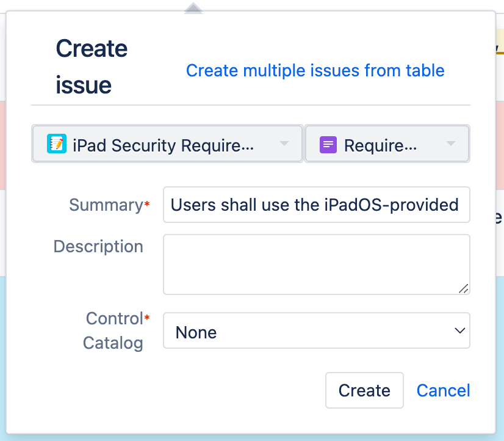Click the Description field label
Image resolution: width=504 pixels, height=441 pixels.
(x=98, y=246)
